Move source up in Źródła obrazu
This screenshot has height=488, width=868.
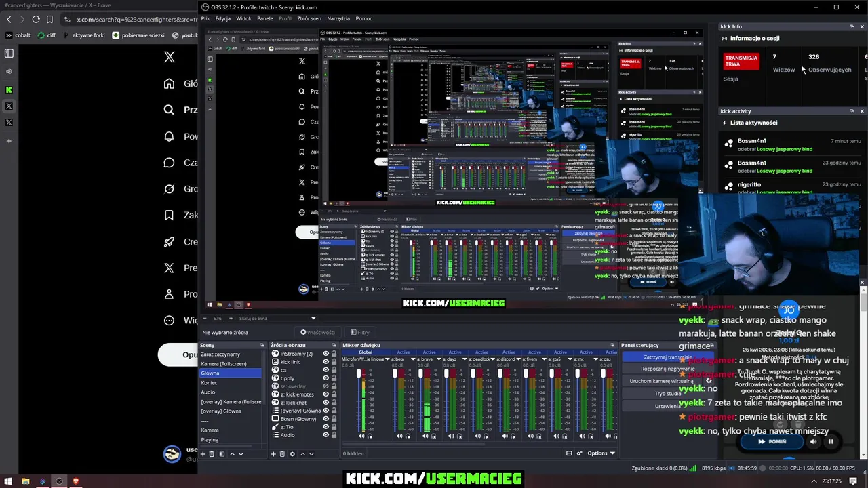(302, 454)
